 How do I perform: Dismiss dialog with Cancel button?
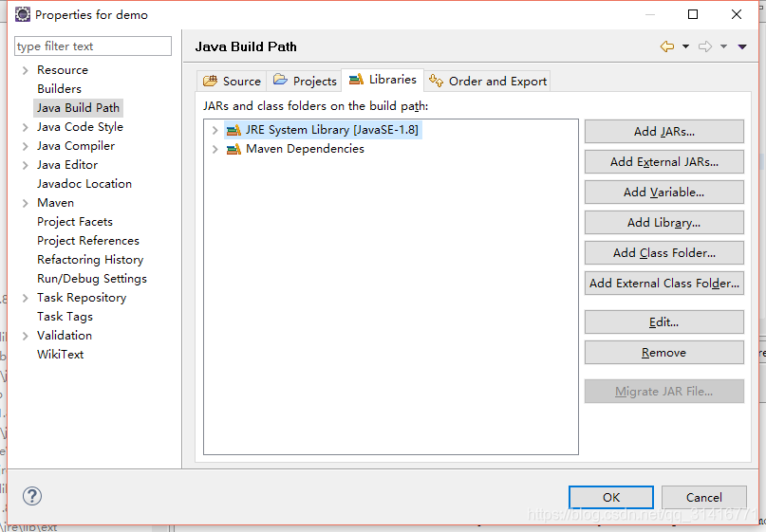coord(704,497)
